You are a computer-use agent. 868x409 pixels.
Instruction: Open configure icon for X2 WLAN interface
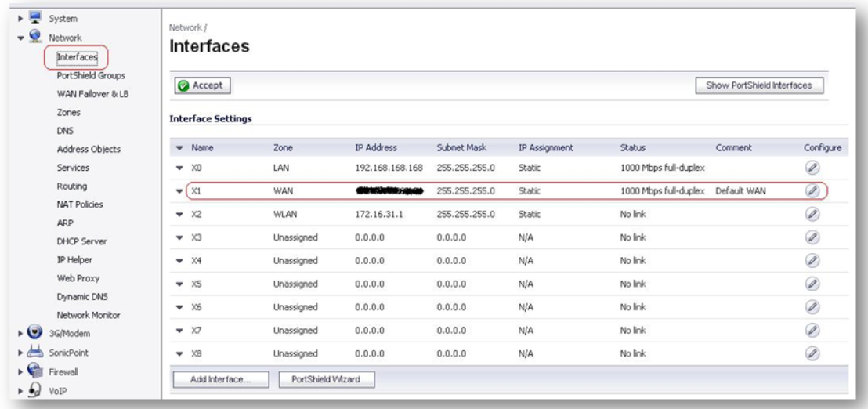point(812,214)
